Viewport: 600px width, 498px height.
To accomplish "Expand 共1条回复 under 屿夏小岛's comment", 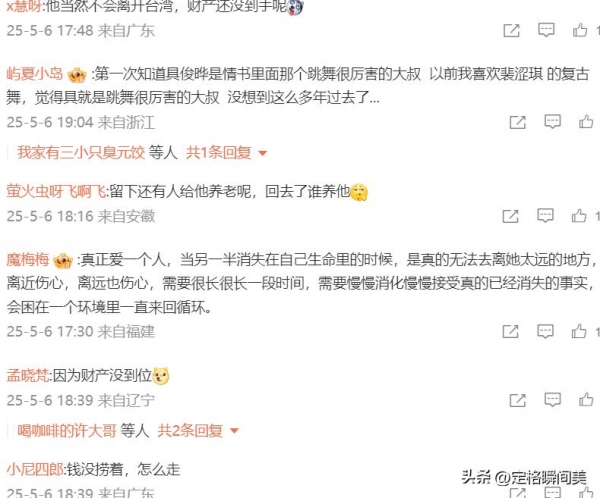I will point(218,153).
